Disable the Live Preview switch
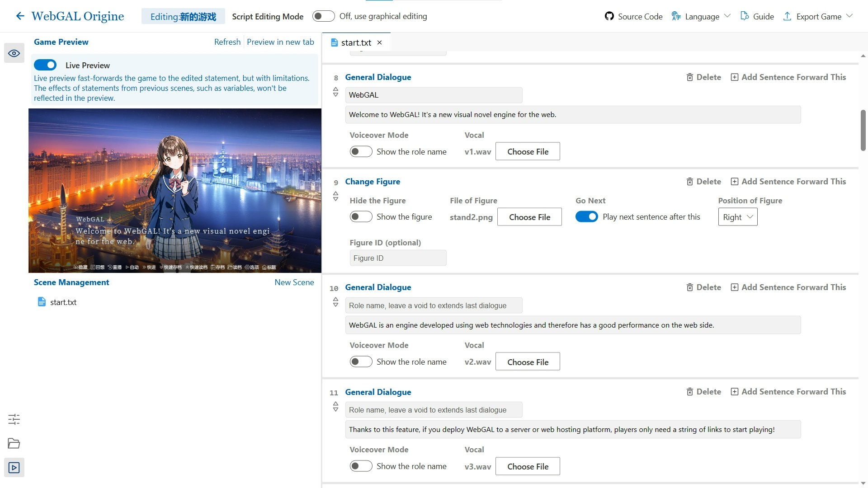868x488 pixels. [45, 65]
